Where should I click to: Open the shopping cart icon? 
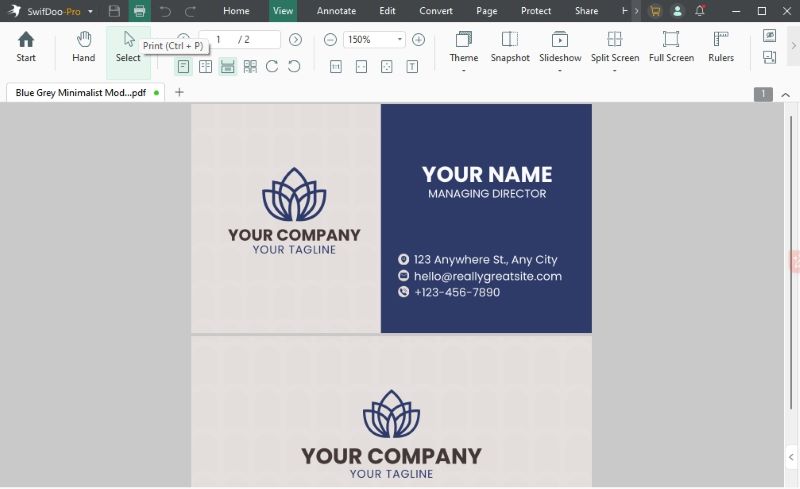pos(655,11)
